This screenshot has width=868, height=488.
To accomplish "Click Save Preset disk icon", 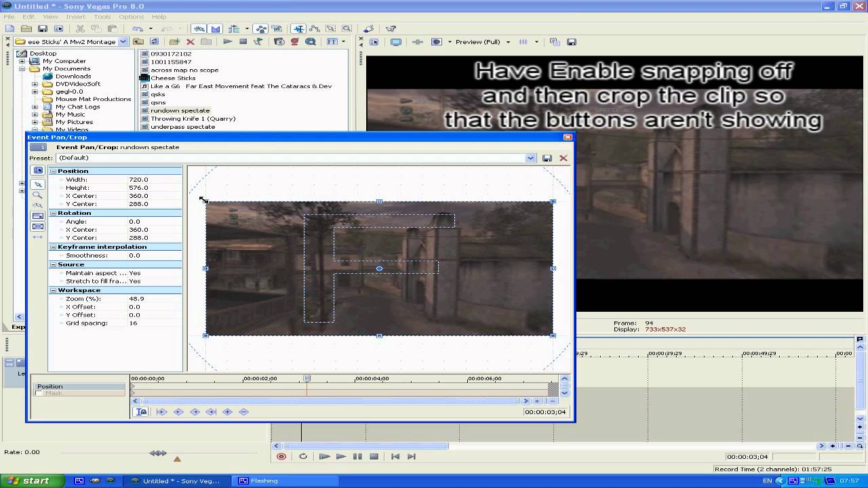I will [x=547, y=158].
